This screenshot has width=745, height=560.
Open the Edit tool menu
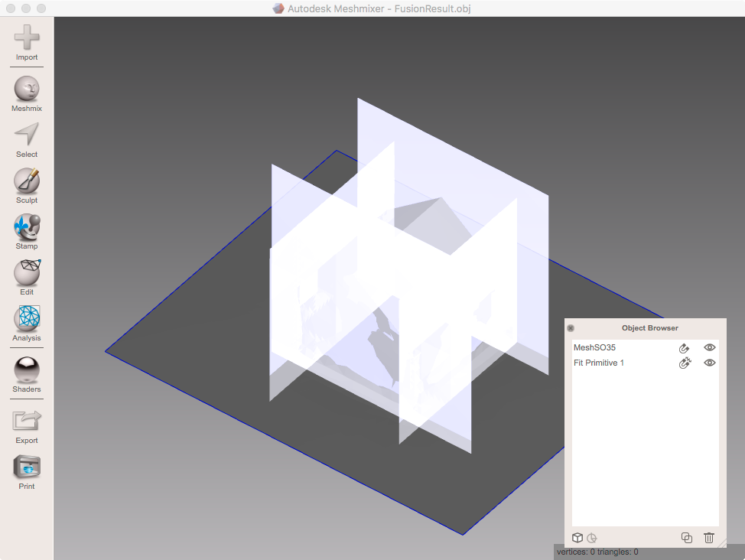(26, 275)
